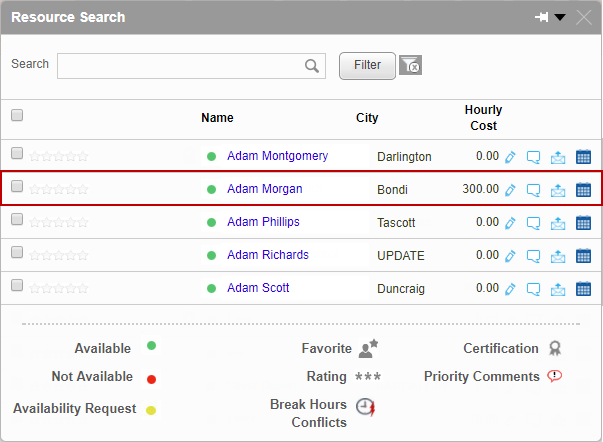
Task: Sort by the City column header
Action: coord(367,118)
